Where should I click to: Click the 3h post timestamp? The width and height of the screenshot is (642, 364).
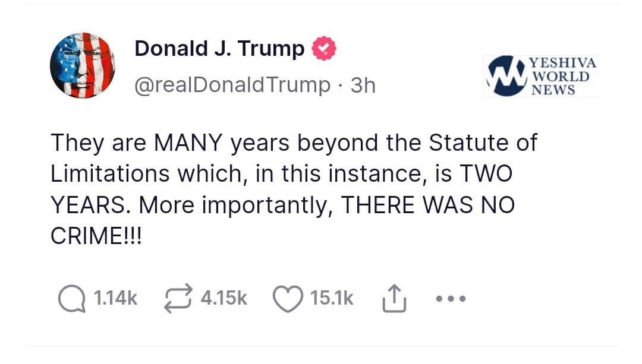point(363,85)
